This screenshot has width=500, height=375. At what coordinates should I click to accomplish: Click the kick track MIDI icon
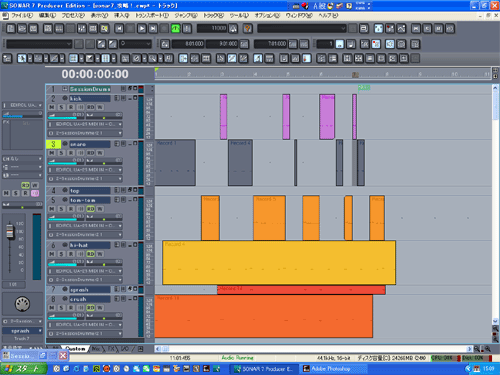[x=65, y=98]
